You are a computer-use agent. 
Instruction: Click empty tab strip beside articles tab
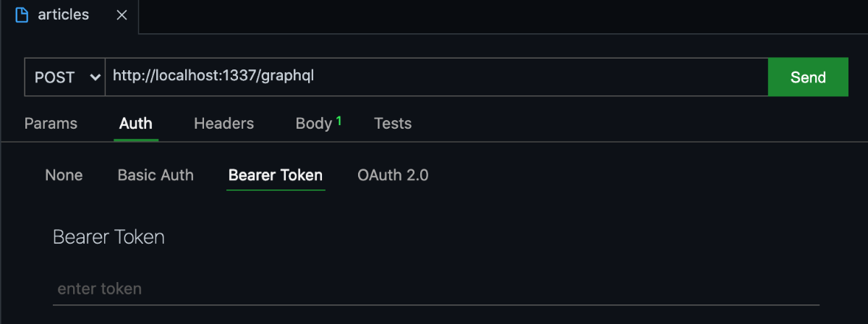click(x=503, y=16)
